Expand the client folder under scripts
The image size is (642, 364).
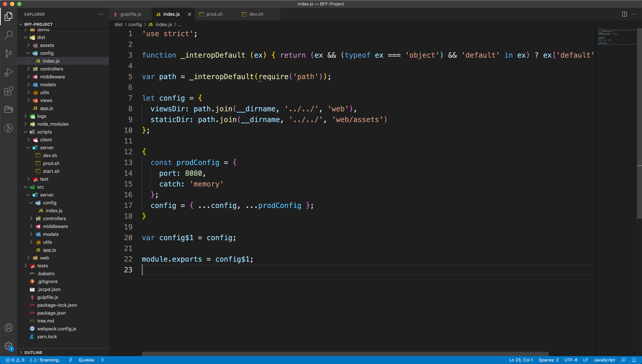tap(63, 140)
